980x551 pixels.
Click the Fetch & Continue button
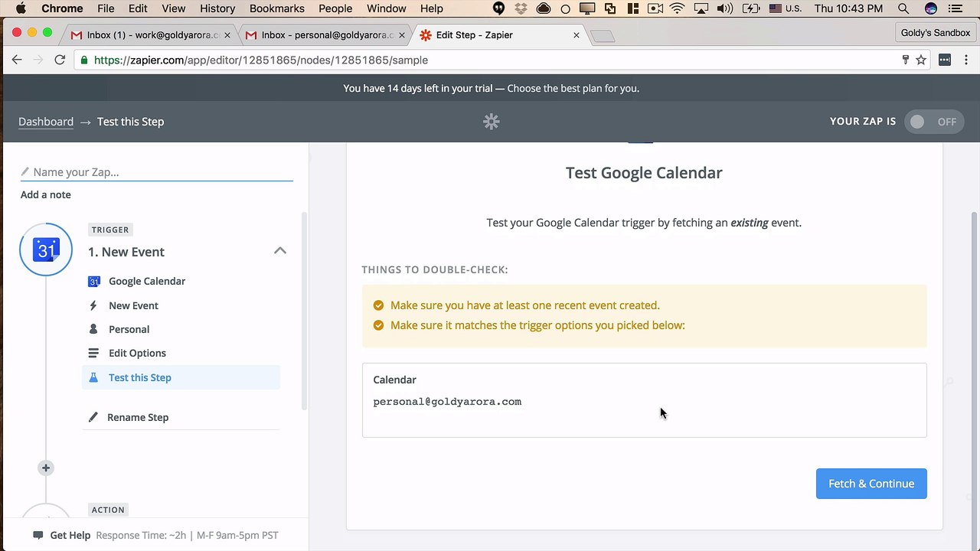click(x=871, y=484)
